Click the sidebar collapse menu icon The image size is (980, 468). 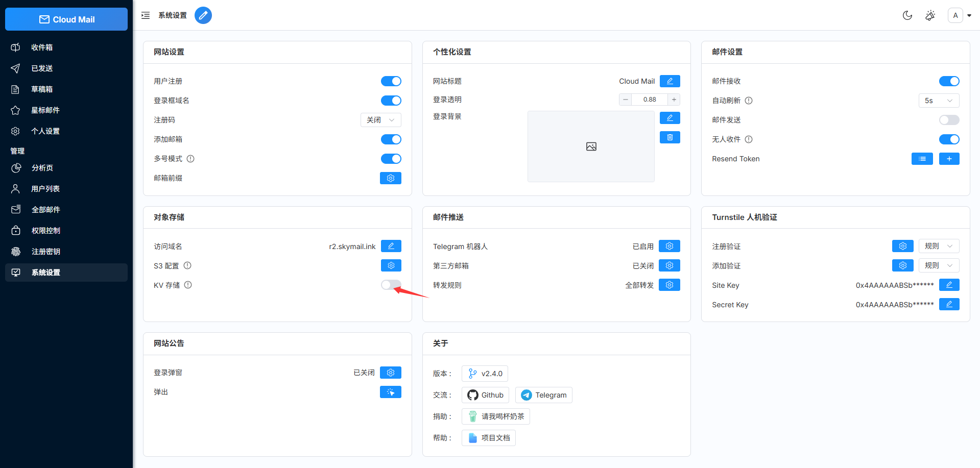(146, 15)
